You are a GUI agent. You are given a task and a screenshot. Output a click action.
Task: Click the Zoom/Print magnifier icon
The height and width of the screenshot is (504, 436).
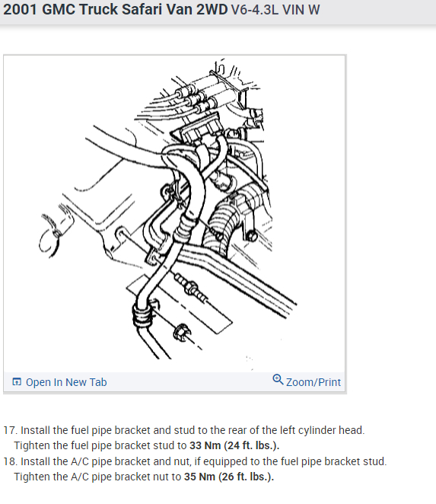[278, 380]
